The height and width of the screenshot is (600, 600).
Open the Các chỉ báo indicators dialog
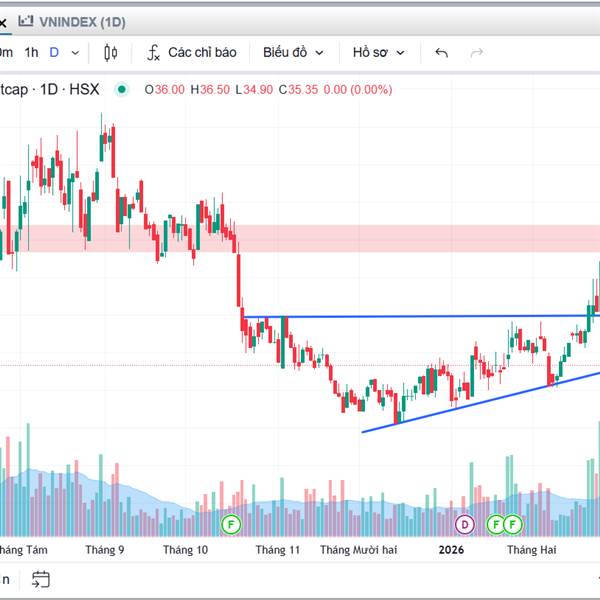pos(191,52)
